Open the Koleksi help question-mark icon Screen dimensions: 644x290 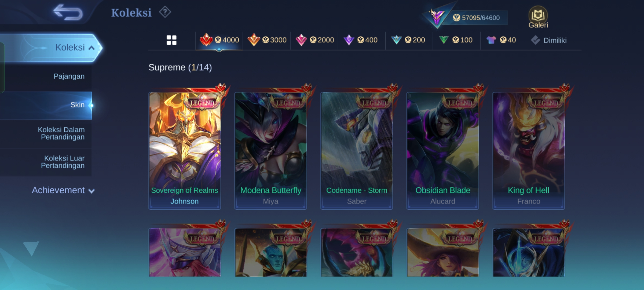pos(165,12)
